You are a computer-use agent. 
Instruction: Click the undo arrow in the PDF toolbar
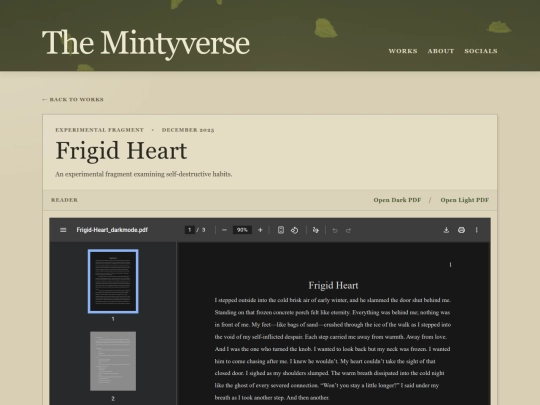click(x=335, y=230)
